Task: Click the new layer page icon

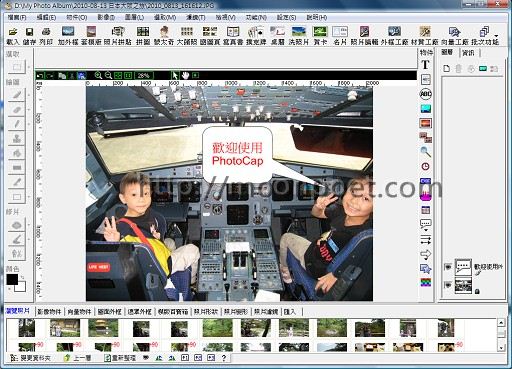Action: click(x=447, y=69)
